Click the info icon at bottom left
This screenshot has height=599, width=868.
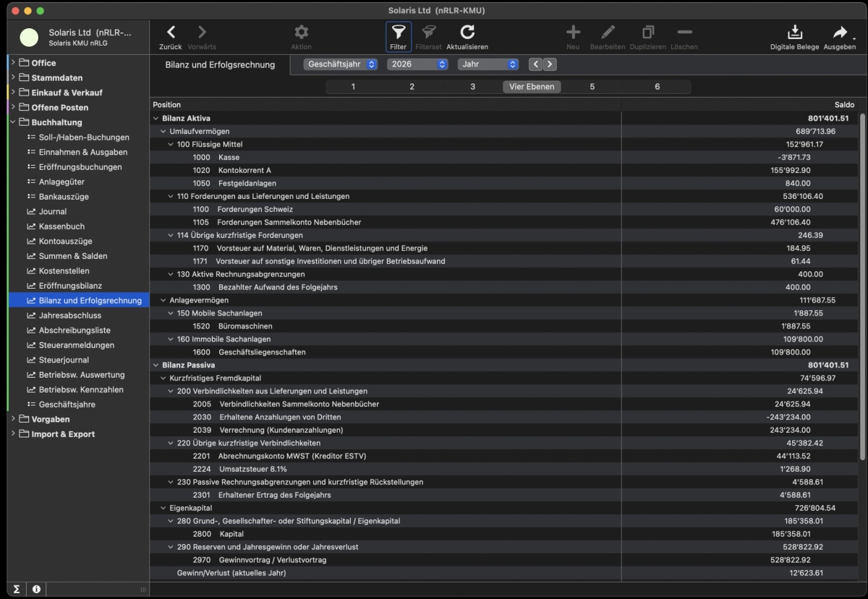[36, 590]
